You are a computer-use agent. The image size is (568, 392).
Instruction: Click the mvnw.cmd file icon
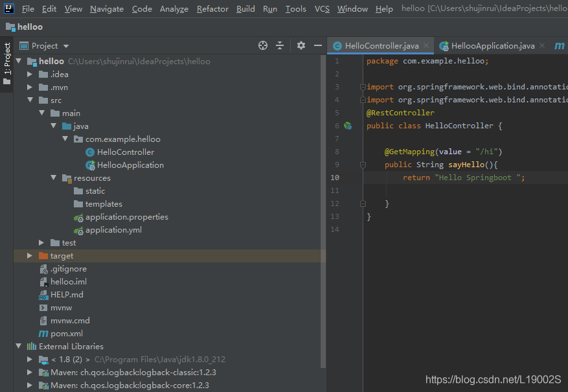pos(43,321)
